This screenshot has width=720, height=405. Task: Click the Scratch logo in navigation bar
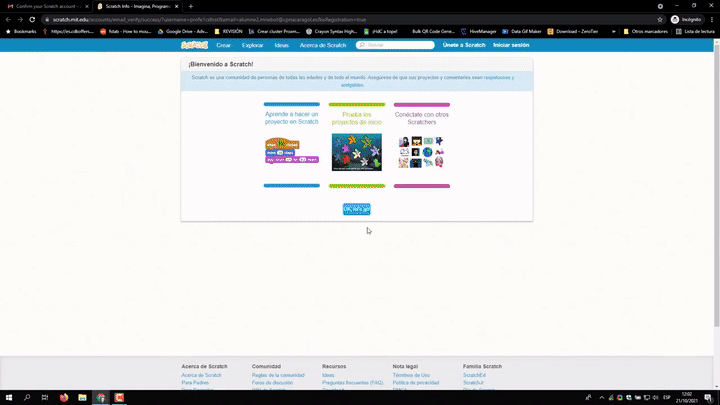click(x=193, y=45)
